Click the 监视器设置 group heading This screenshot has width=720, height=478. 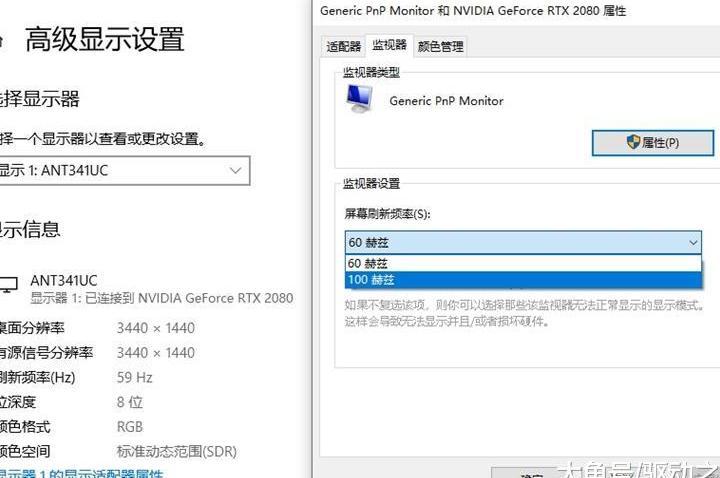371,183
